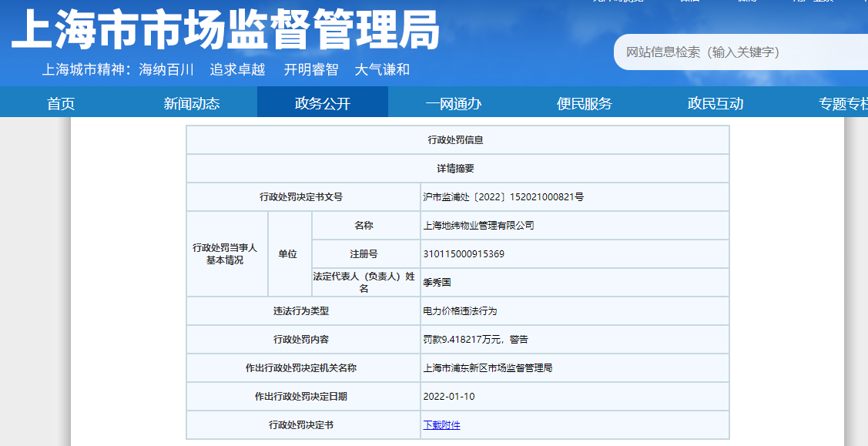Select authority name 上海市浦东新区市场监督管理局
Viewport: 868px width, 446px height.
point(488,368)
